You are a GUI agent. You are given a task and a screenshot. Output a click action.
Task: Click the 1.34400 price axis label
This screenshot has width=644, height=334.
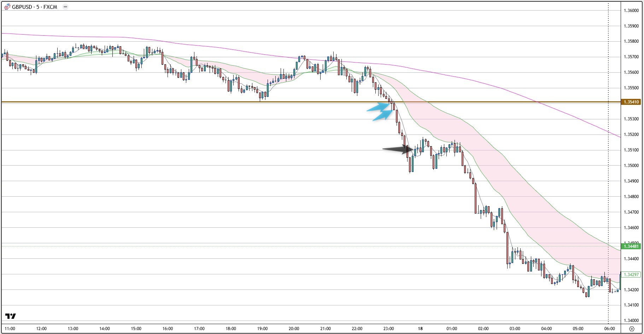click(631, 259)
